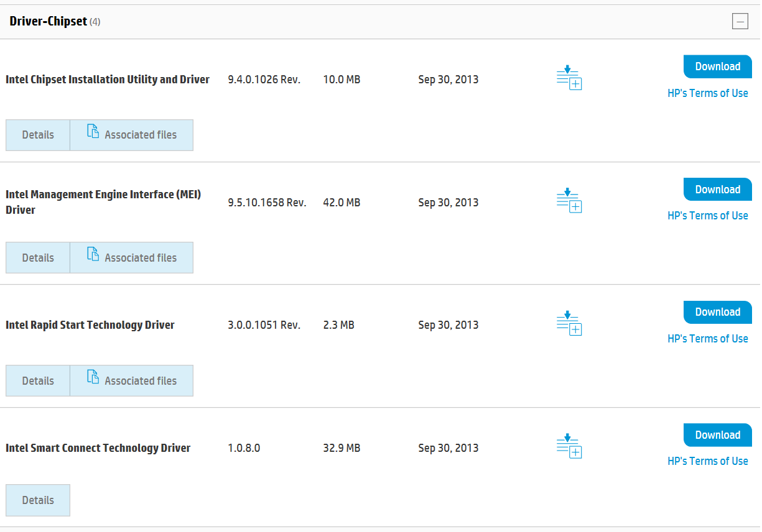Viewport: 762px width, 532px height.
Task: Open HP's Terms of Use beside Rapid Start download
Action: [708, 338]
